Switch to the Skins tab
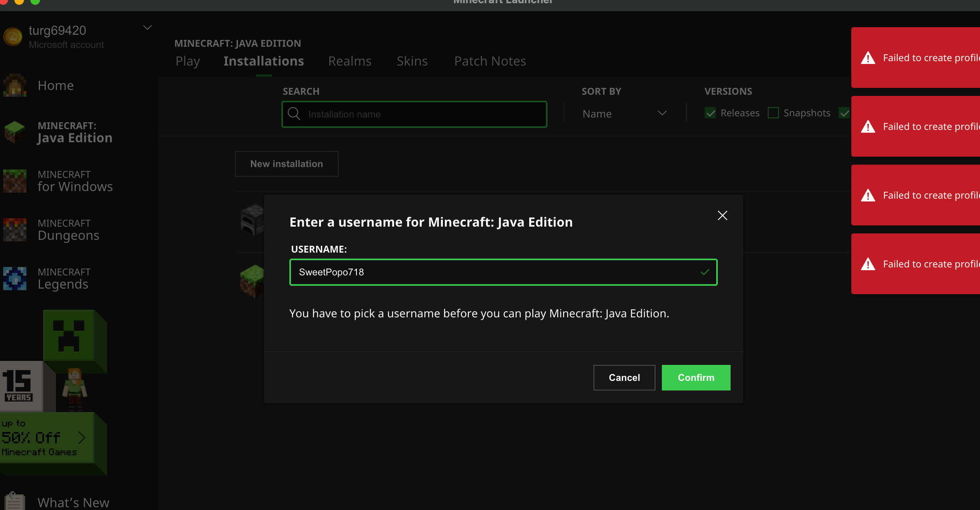This screenshot has height=510, width=980. click(x=412, y=61)
